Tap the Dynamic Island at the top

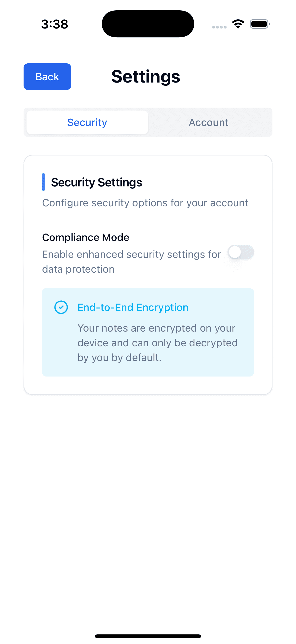(148, 24)
